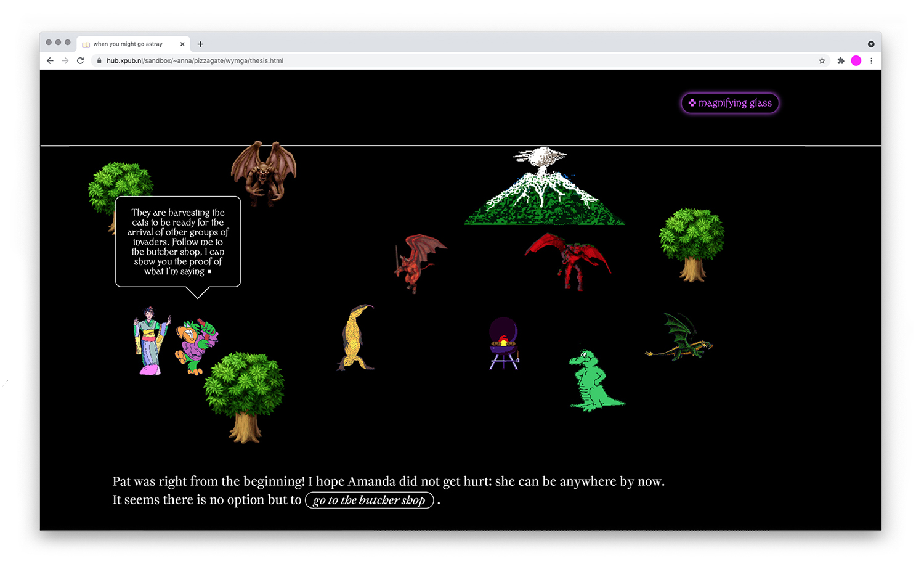
Task: Open the pink profile avatar
Action: pyautogui.click(x=856, y=60)
